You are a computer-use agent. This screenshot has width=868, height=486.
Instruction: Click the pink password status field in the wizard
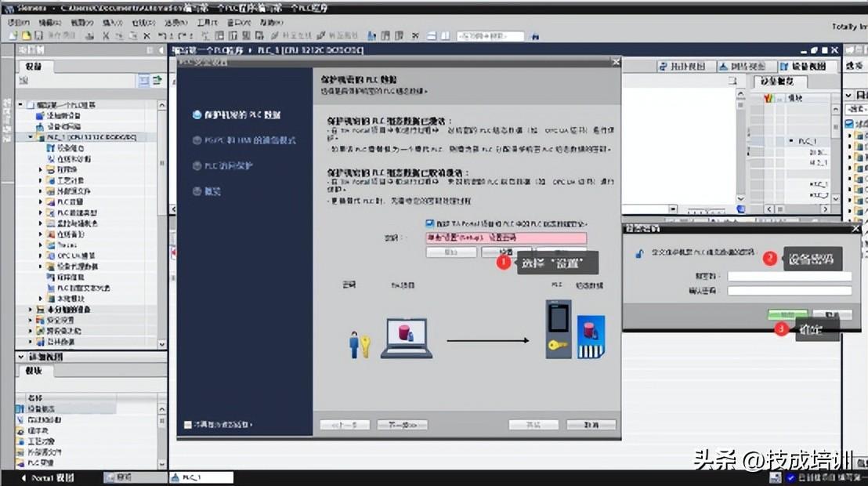(x=506, y=238)
